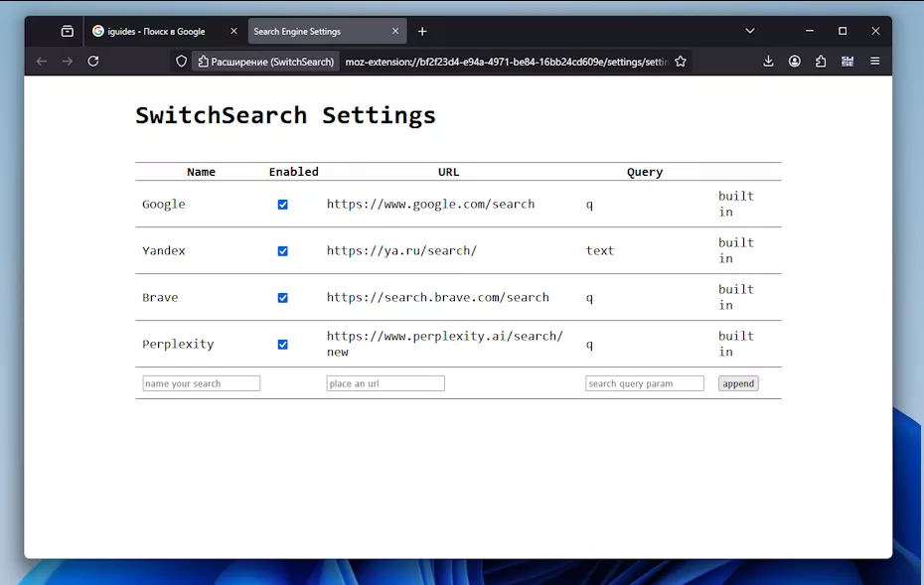Click the tracking protection shield icon
The height and width of the screenshot is (585, 924).
point(181,62)
